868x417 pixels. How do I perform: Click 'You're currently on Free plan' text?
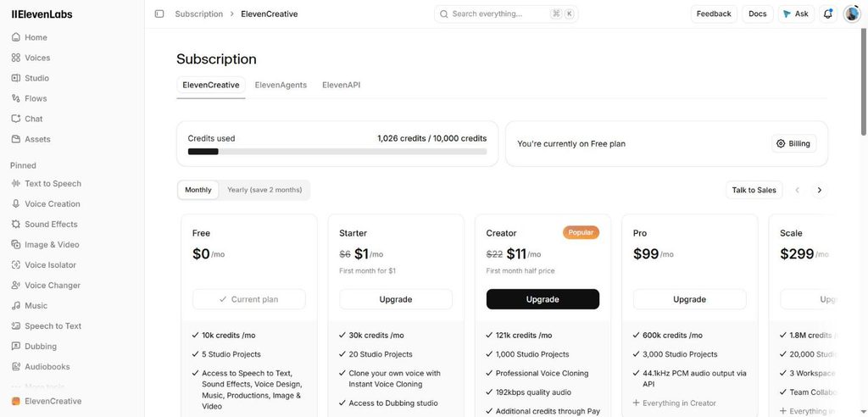click(x=571, y=143)
